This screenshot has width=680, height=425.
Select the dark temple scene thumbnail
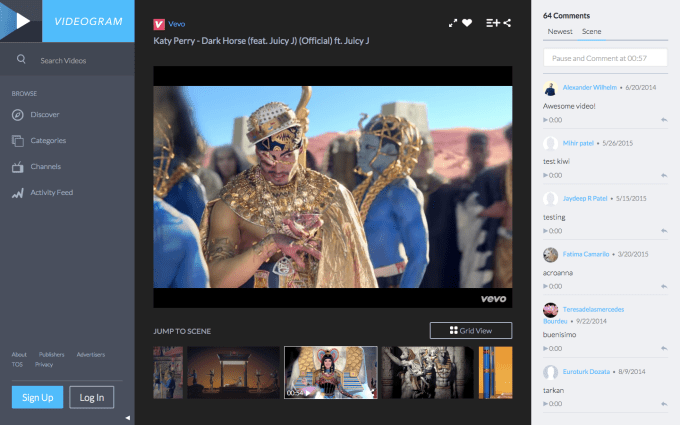pyautogui.click(x=234, y=372)
